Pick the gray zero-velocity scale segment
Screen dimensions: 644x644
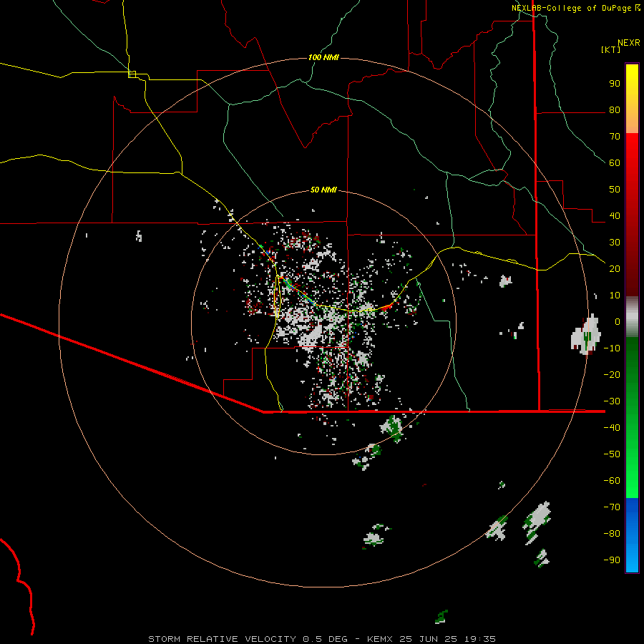(x=632, y=316)
